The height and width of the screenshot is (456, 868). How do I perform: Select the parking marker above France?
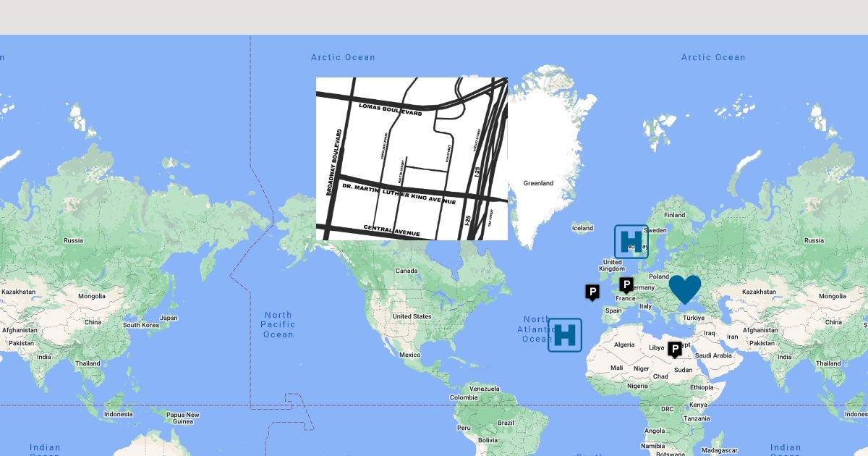(626, 284)
